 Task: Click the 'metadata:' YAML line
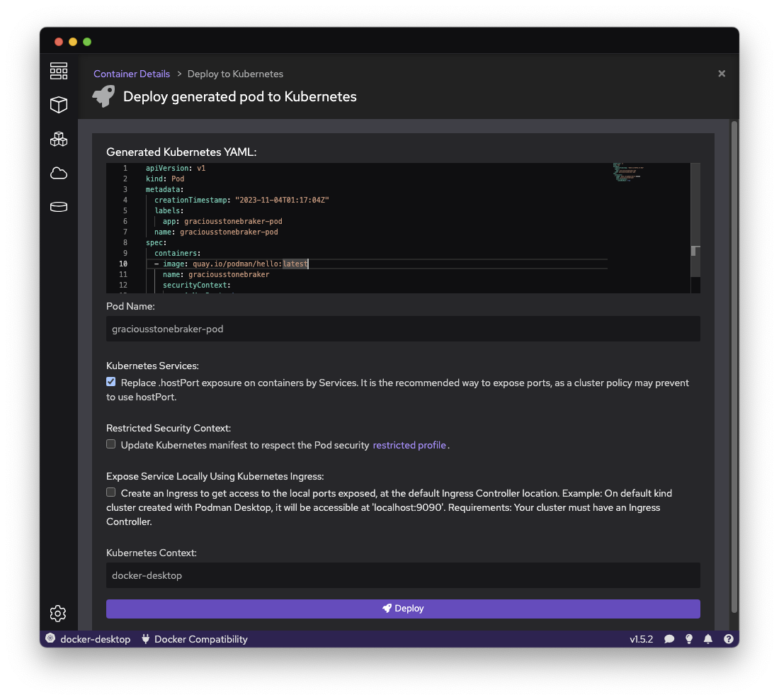[164, 189]
